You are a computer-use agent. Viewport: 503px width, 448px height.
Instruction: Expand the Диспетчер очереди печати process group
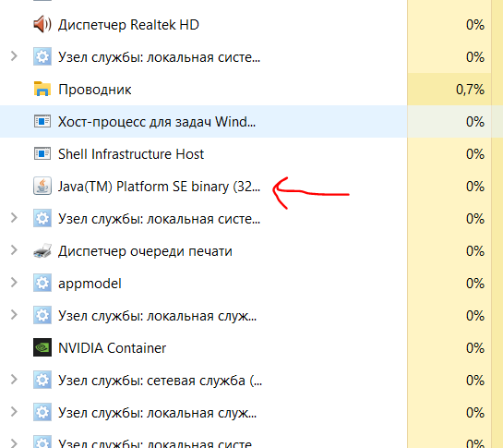[14, 250]
